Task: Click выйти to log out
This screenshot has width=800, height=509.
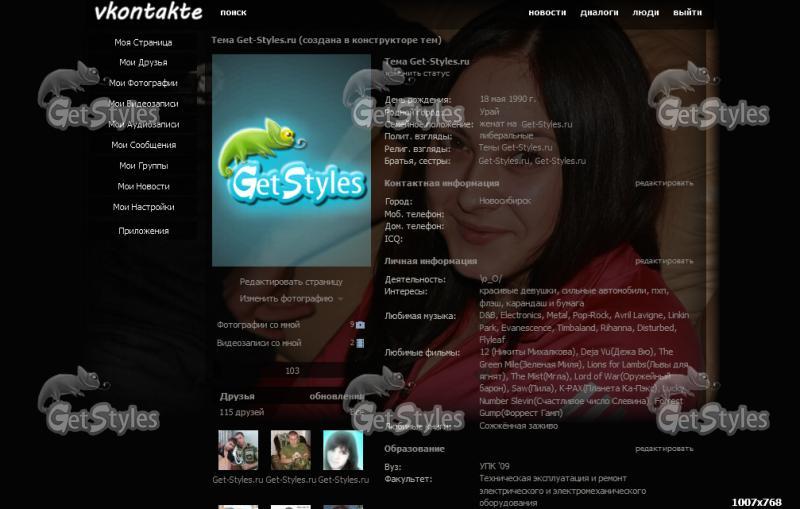Action: tap(687, 12)
